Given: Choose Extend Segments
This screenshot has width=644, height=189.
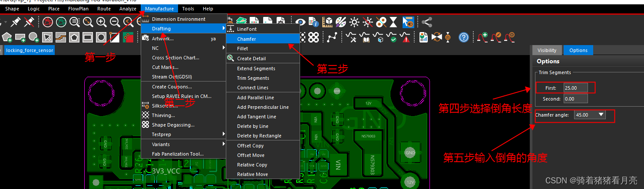Looking at the screenshot, I should pyautogui.click(x=263, y=68).
